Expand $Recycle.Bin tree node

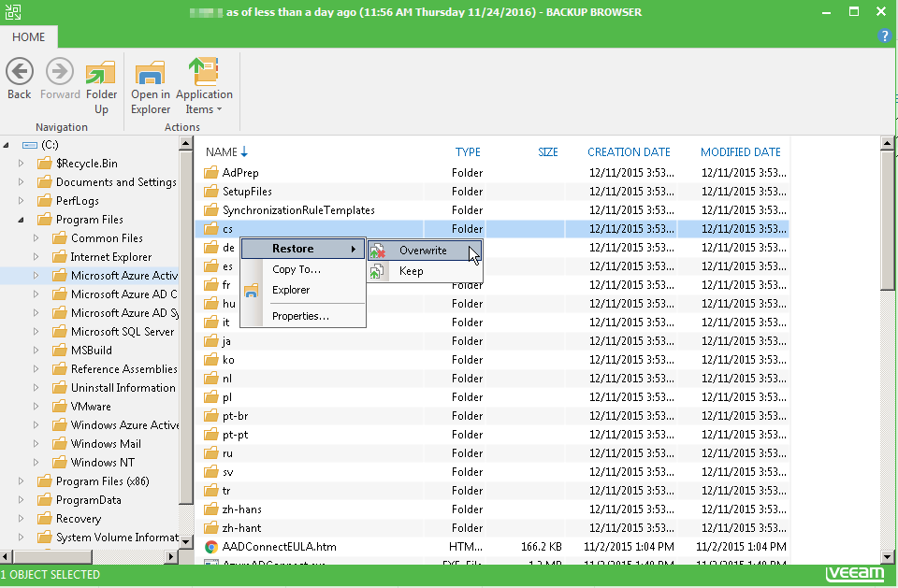pos(22,164)
